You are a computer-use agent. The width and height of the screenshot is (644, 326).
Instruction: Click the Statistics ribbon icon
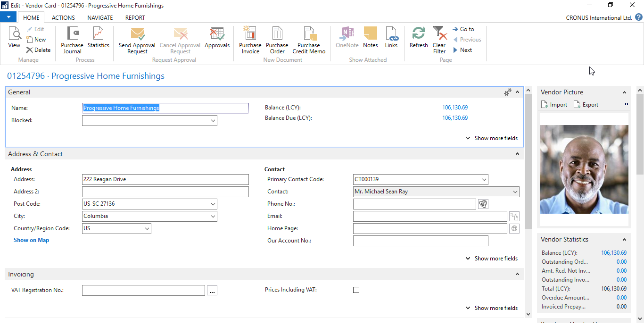[98, 40]
